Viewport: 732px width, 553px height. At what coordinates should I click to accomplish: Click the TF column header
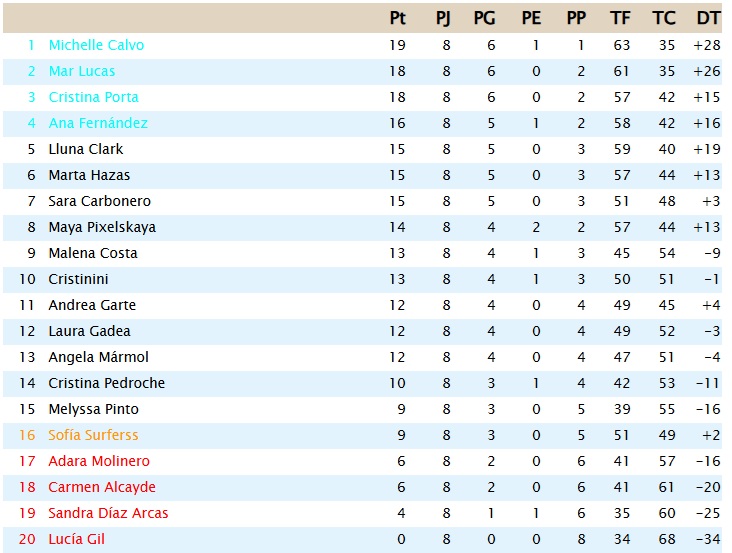620,18
